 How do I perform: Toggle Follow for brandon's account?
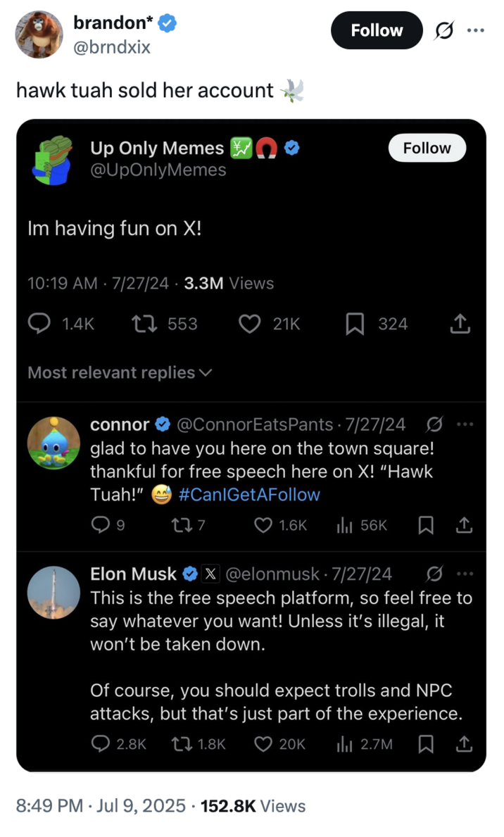coord(376,30)
